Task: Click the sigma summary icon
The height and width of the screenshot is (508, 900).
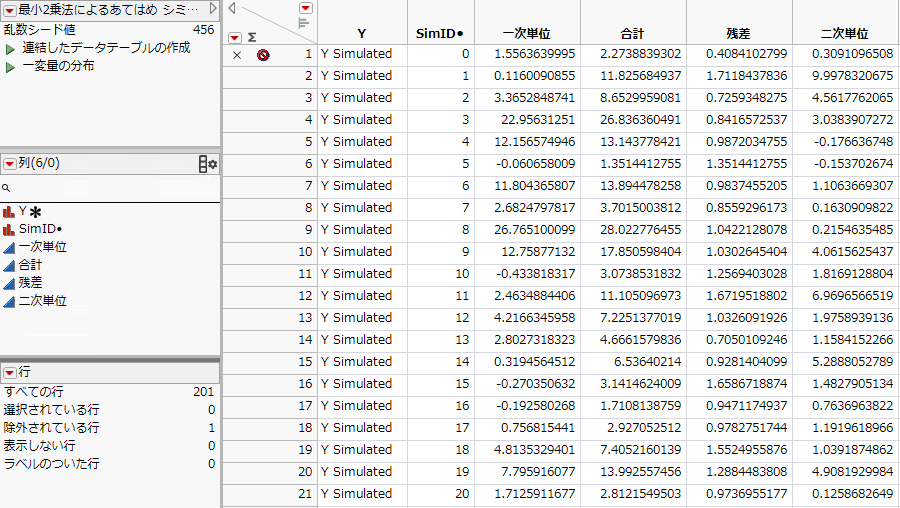Action: 252,38
